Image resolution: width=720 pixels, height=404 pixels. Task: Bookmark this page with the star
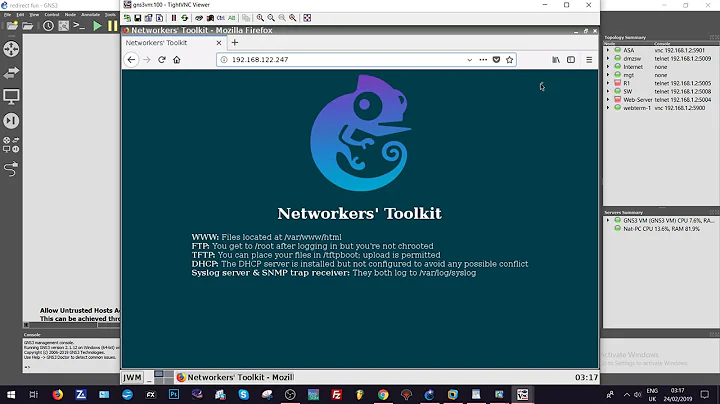click(x=509, y=60)
